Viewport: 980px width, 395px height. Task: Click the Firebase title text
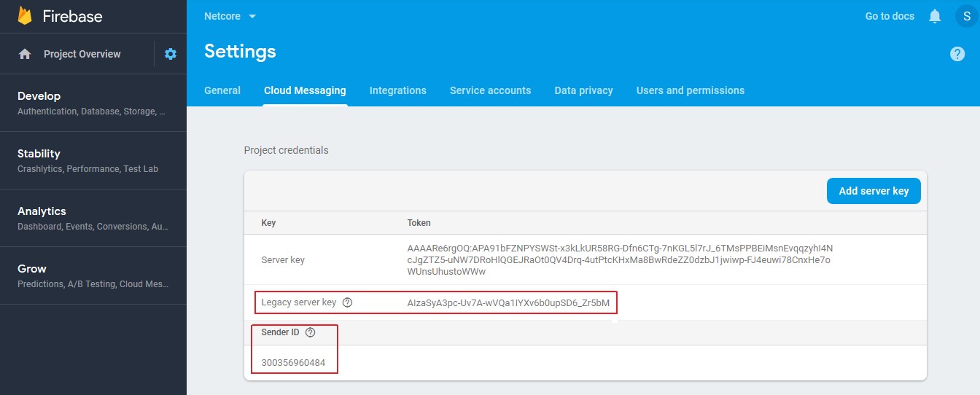(72, 16)
